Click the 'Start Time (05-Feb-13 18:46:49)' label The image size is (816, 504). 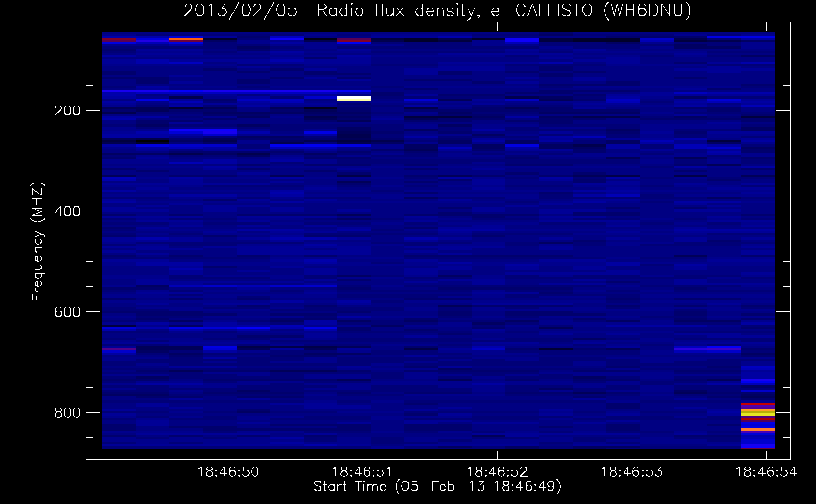[437, 487]
